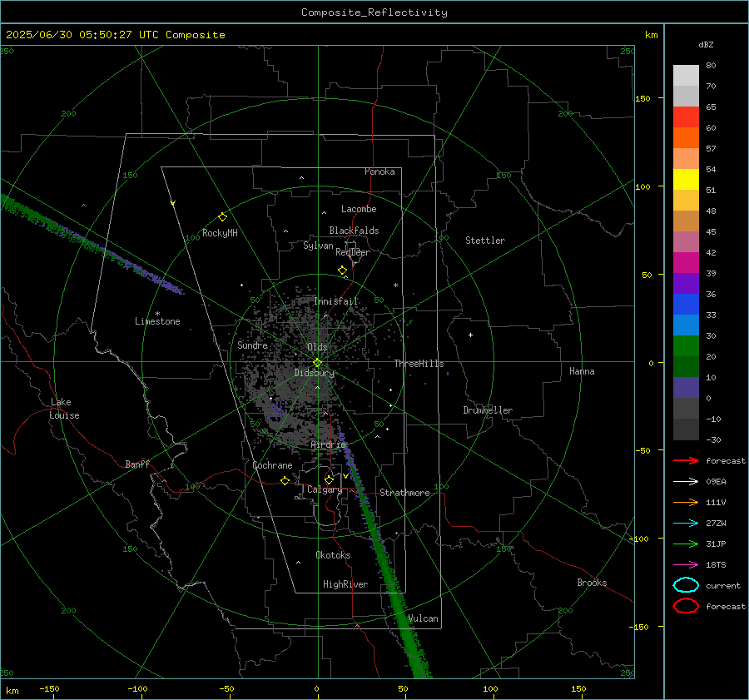Click the asterisk marker east of Innisfail
749x700 pixels.
(395, 285)
